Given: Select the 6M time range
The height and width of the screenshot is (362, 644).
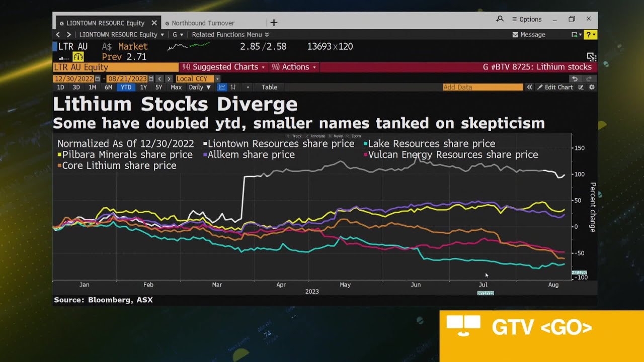Looking at the screenshot, I should tap(108, 87).
